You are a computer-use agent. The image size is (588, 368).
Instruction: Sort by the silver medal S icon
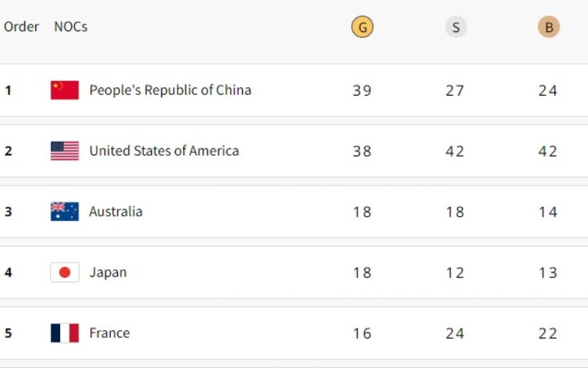[455, 27]
